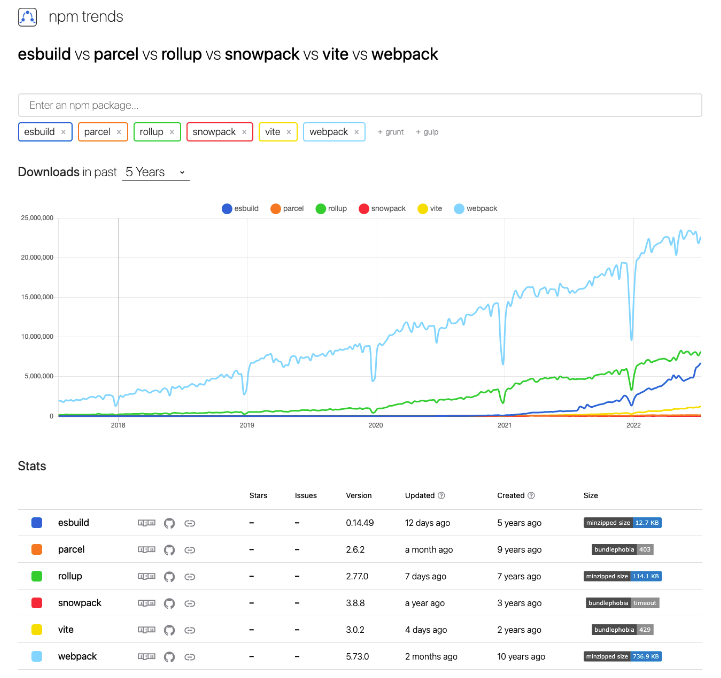Screen dimensions: 721x678
Task: Open GitHub icon for rollup
Action: [x=169, y=576]
